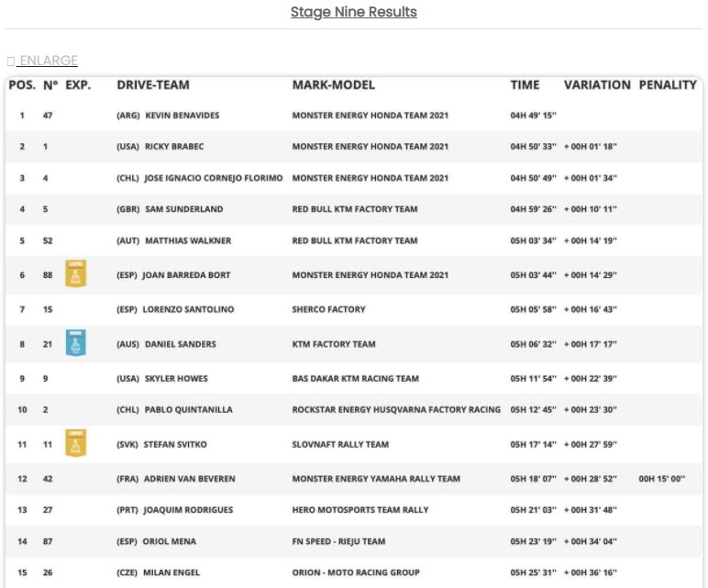Image resolution: width=708 pixels, height=588 pixels.
Task: Click the TIME column header
Action: coord(525,85)
